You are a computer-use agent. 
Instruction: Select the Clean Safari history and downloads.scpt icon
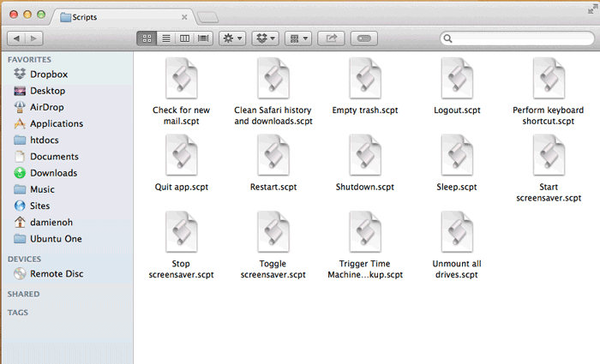273,79
